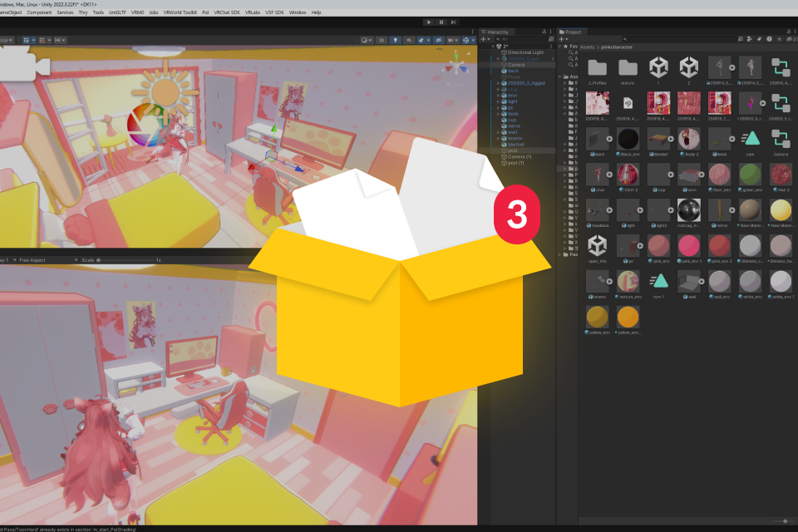Expand the 250920_5_rigged hierarchy object
The image size is (798, 532).
point(498,83)
